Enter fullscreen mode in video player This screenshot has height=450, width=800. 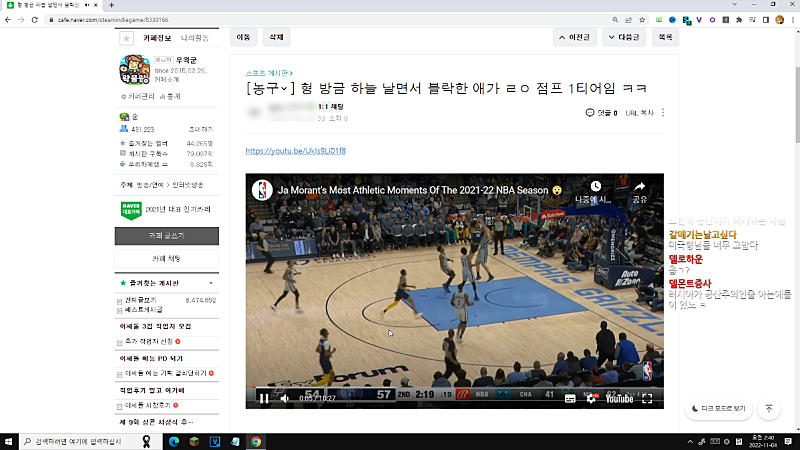(647, 398)
